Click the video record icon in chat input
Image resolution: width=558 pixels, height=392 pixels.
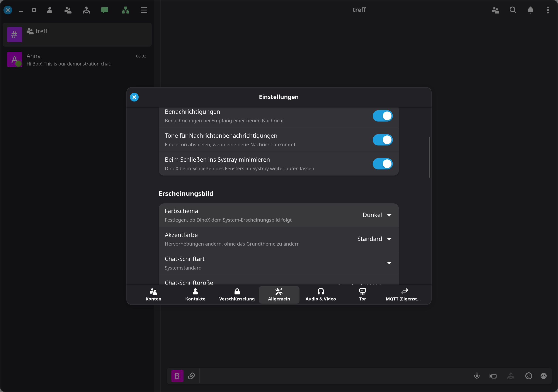(493, 376)
